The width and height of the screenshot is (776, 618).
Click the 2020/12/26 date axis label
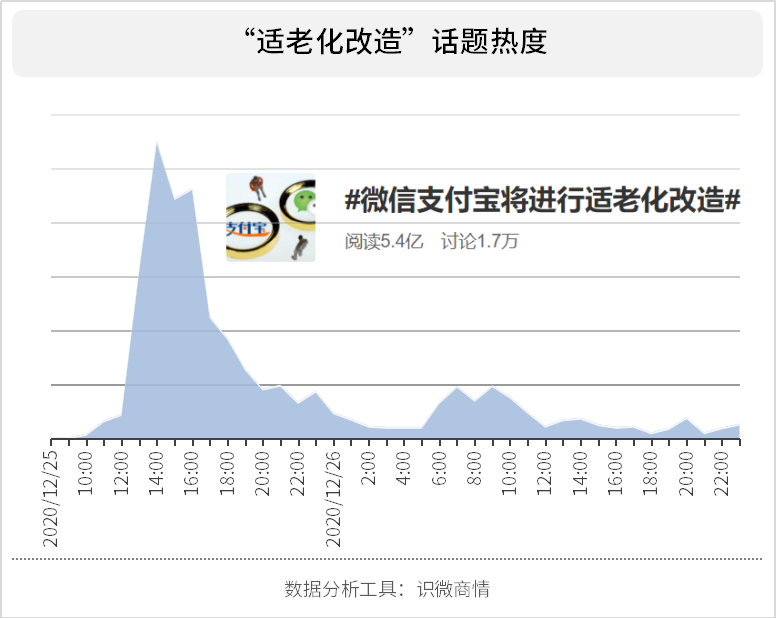coord(334,499)
